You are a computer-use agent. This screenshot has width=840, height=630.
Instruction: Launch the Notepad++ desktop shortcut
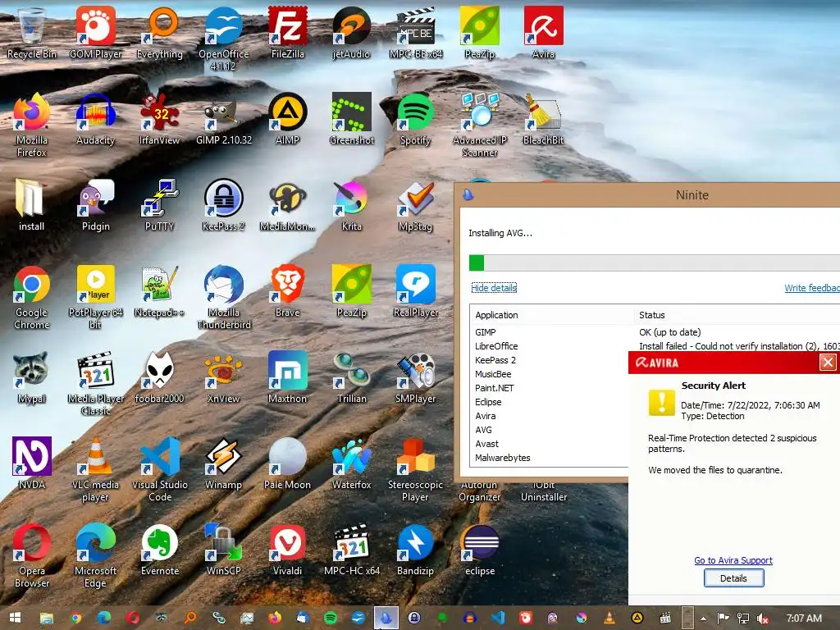(x=160, y=291)
